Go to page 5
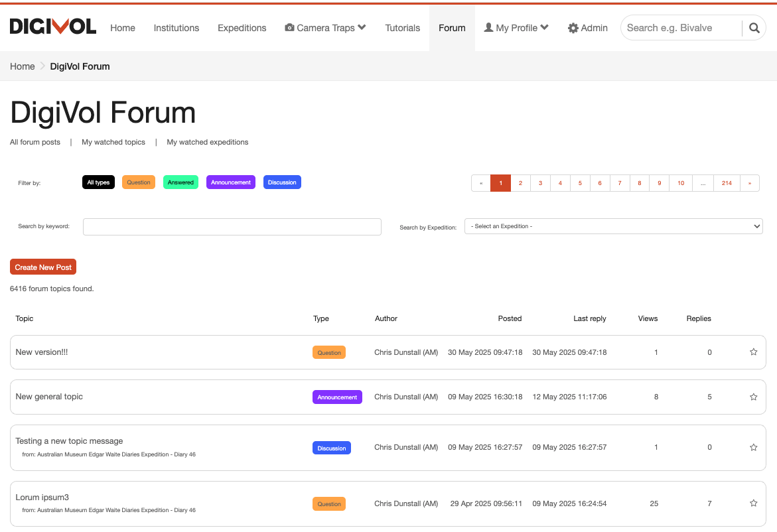 point(581,183)
